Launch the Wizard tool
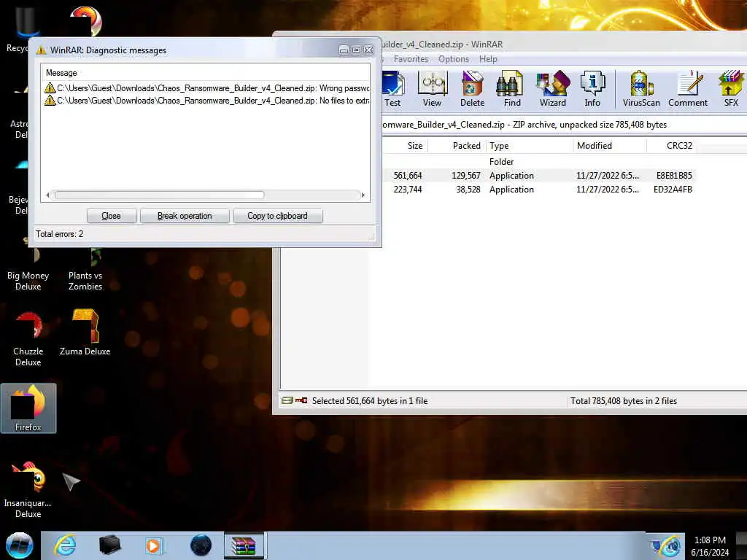 coord(553,88)
